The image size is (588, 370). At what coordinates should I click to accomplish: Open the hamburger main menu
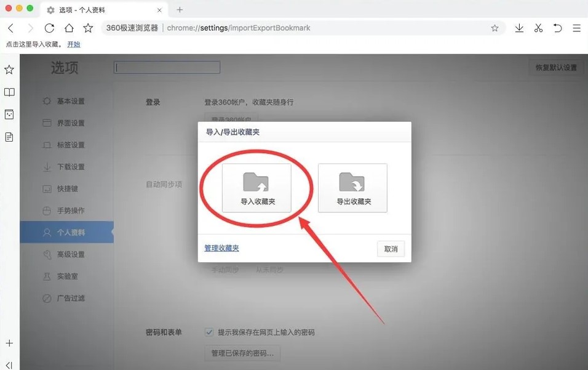(576, 28)
